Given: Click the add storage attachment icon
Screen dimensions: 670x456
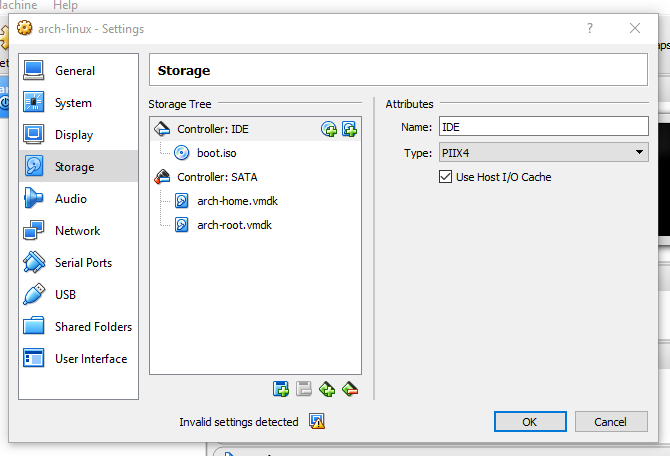Looking at the screenshot, I should point(327,389).
